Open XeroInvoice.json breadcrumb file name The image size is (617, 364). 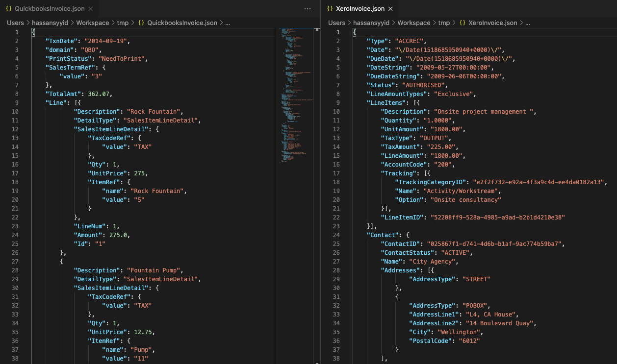492,23
